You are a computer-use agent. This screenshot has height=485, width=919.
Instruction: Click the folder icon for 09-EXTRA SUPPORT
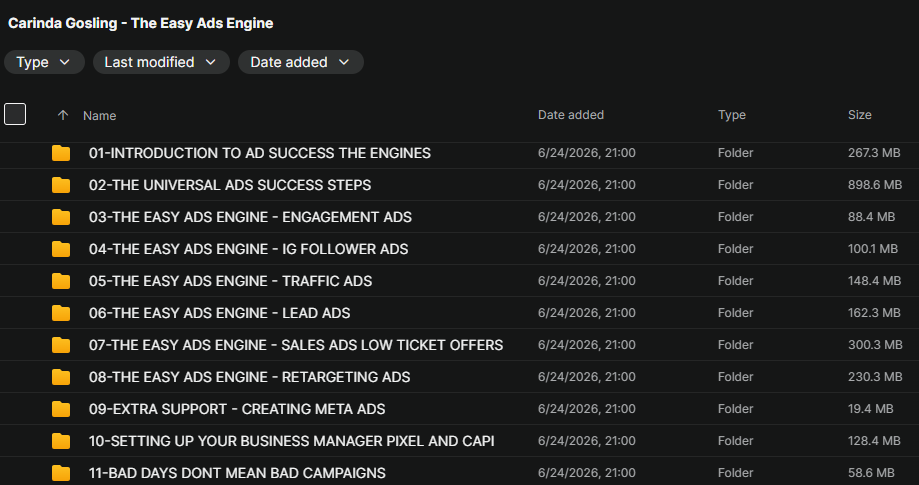tap(61, 409)
